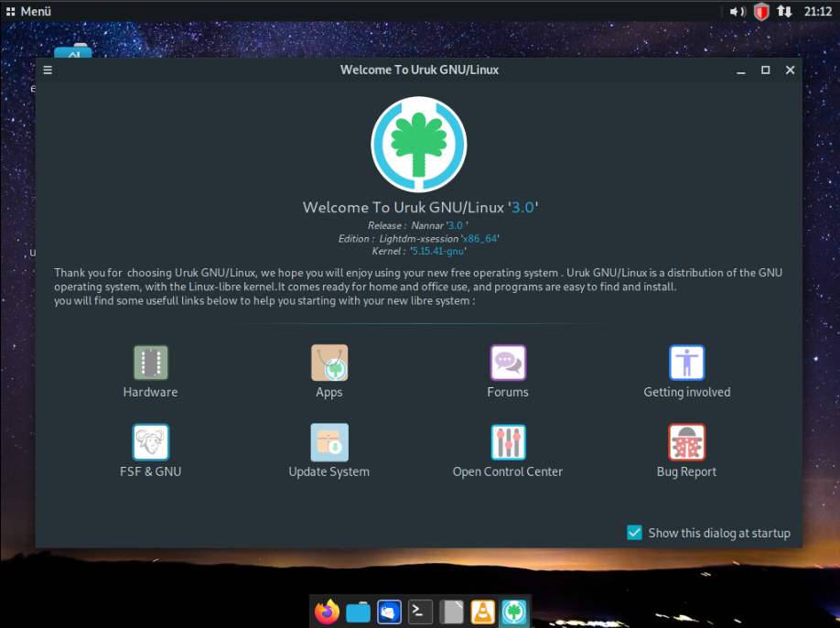Minimize the Welcome window
This screenshot has height=628, width=840.
pyautogui.click(x=741, y=70)
